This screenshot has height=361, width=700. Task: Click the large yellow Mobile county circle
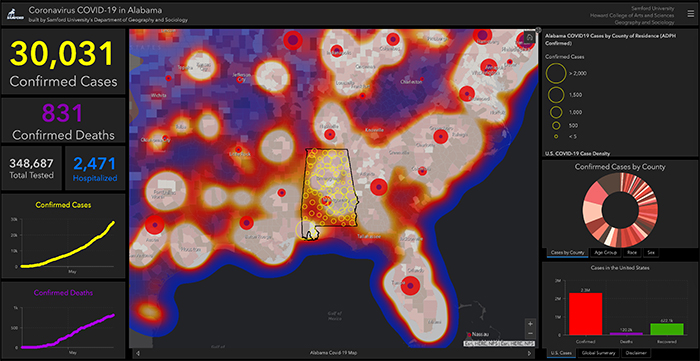coord(306,229)
